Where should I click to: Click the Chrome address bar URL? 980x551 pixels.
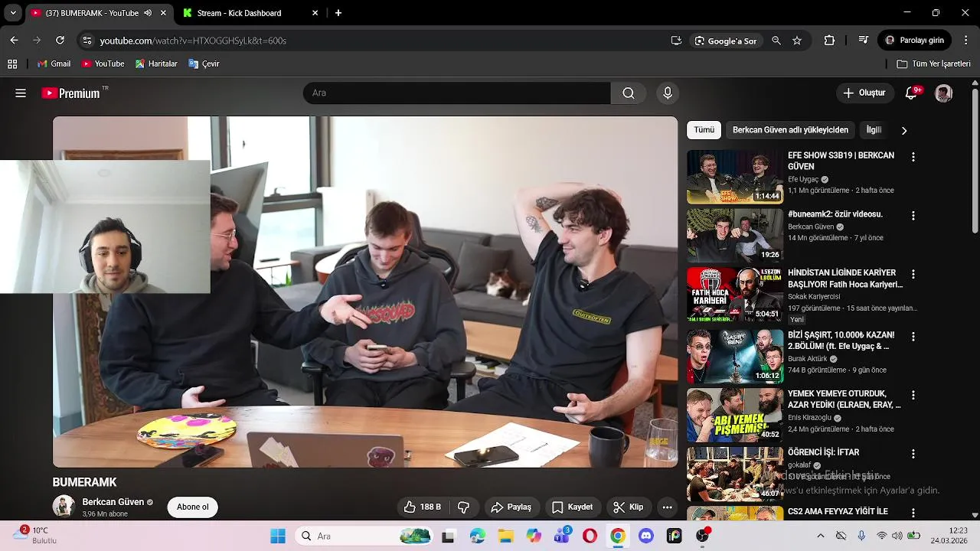tap(193, 41)
